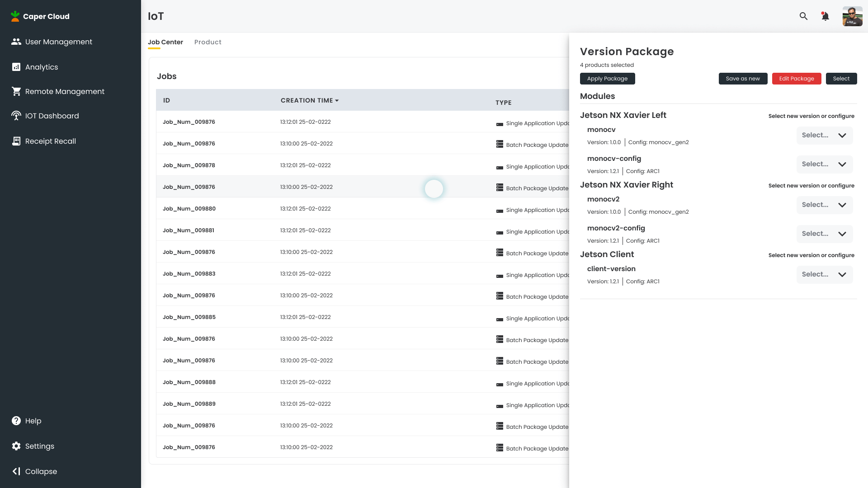Select the Job Center tab
Viewport: 868px width, 488px height.
click(x=165, y=42)
